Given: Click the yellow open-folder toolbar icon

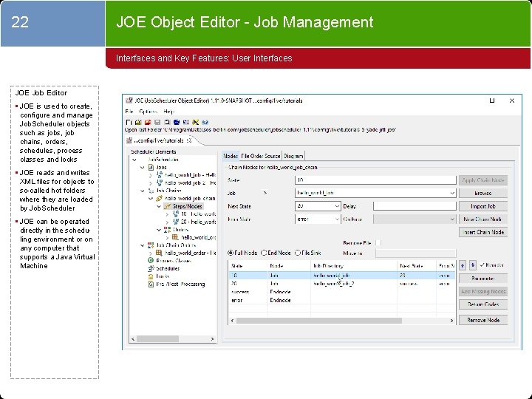Looking at the screenshot, I should [138, 122].
